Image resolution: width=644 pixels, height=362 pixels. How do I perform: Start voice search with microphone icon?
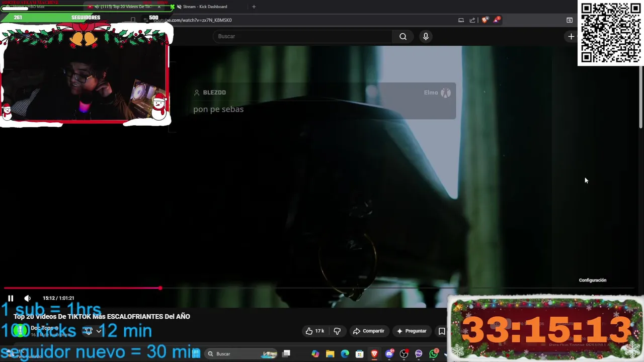point(426,36)
